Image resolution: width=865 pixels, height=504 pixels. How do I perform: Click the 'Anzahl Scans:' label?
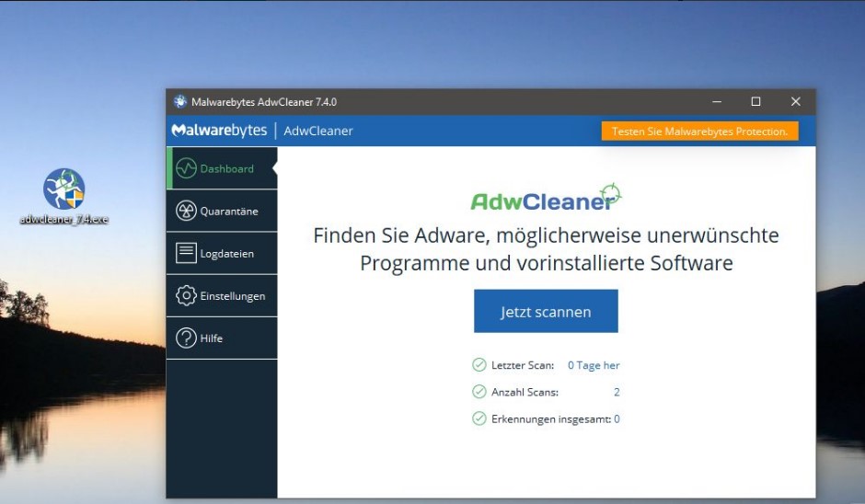[x=525, y=392]
